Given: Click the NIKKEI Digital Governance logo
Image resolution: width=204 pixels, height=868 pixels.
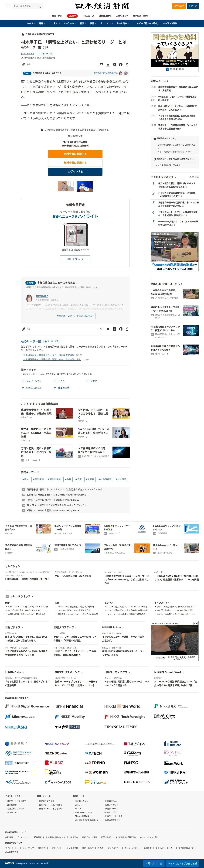Looking at the screenshot, I should coord(27,706).
